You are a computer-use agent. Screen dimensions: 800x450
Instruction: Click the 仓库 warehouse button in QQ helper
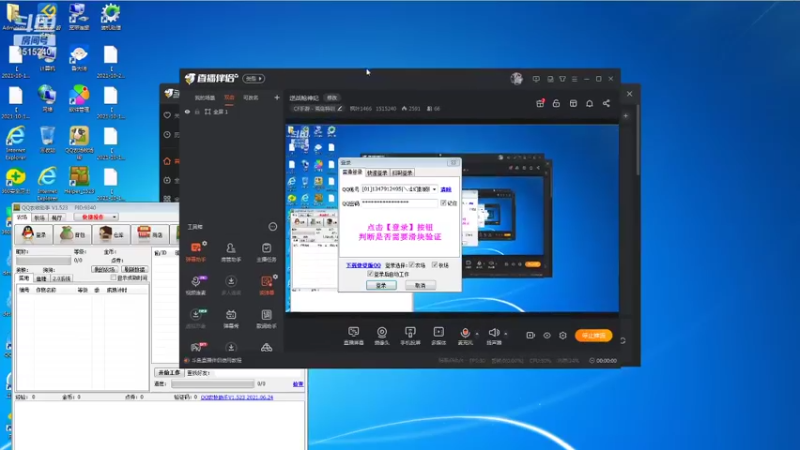point(112,234)
